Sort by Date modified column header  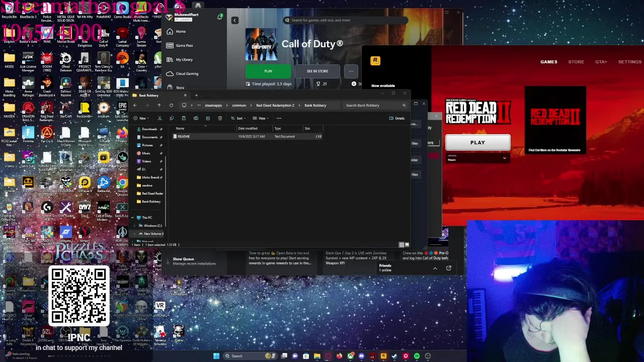point(248,128)
